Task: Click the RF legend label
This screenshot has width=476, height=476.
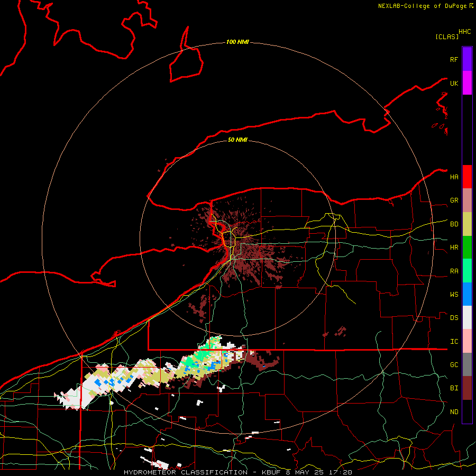Action: (x=454, y=59)
